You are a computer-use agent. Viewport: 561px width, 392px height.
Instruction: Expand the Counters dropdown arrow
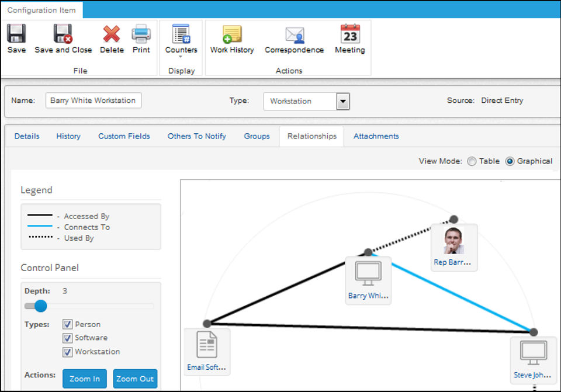point(181,57)
